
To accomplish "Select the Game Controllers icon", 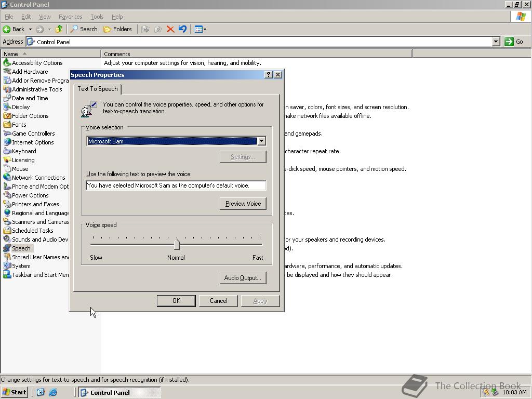I will pos(7,134).
